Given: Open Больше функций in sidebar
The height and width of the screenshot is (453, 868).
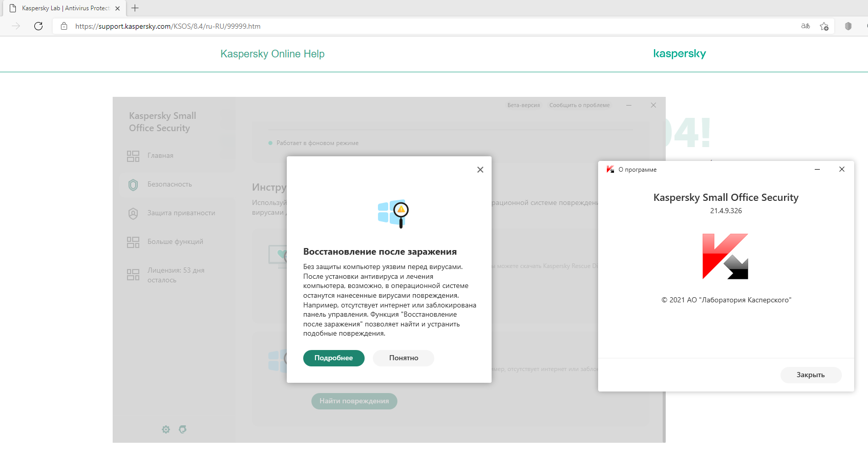Looking at the screenshot, I should pos(175,242).
